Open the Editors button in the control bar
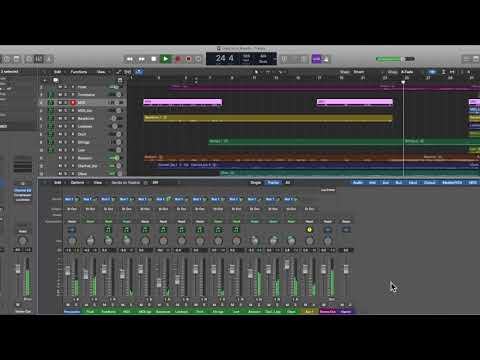The image size is (480, 360). 49,59
